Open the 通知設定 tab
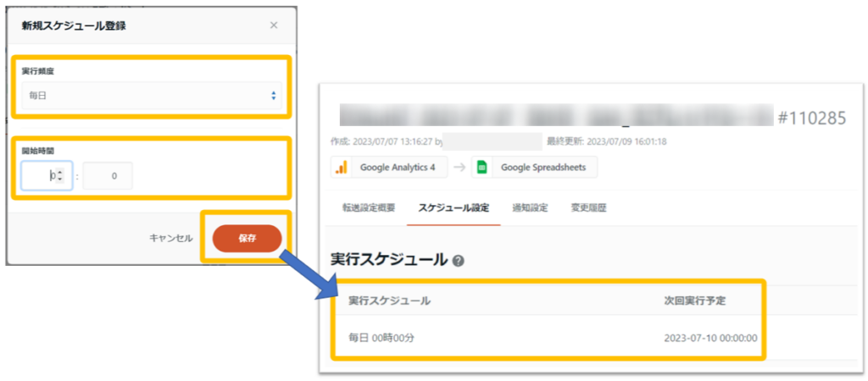Screen dimensions: 868x381 530,207
